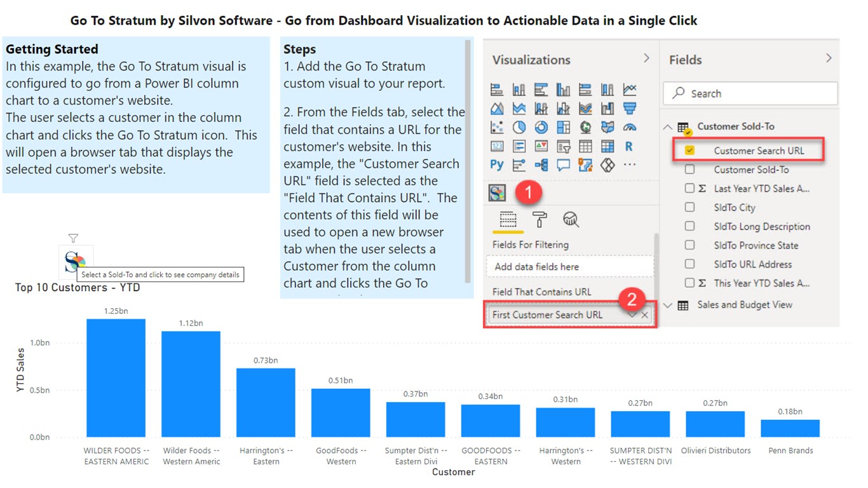This screenshot has width=868, height=488.
Task: Check the SldTo URL Address field
Action: click(x=689, y=264)
